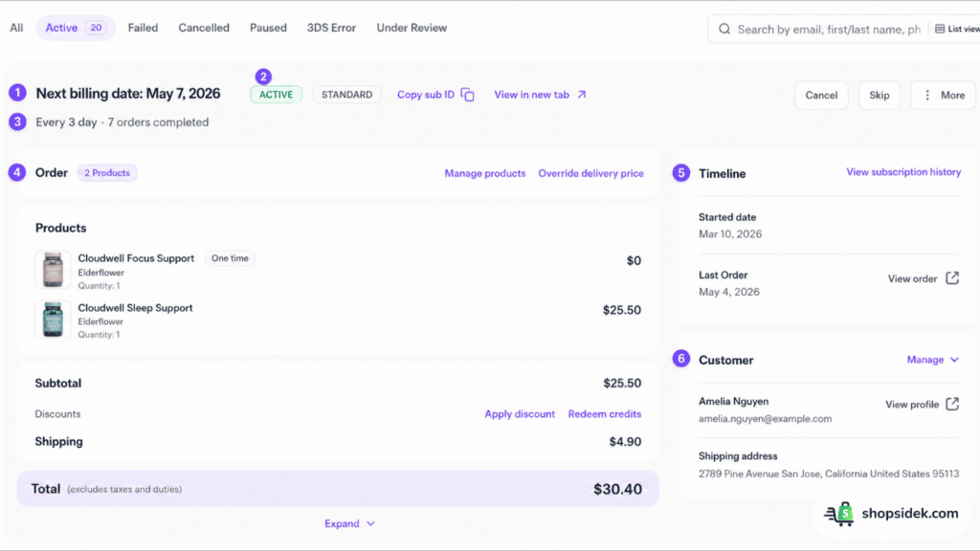Click the Manage products link
This screenshot has width=980, height=551.
point(485,173)
